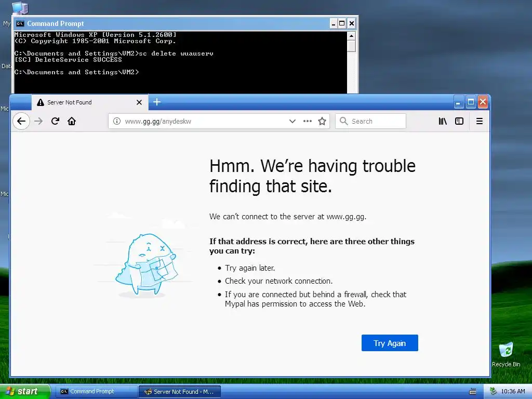532x399 pixels.
Task: Click the keyboard icon in taskbar
Action: pyautogui.click(x=472, y=392)
